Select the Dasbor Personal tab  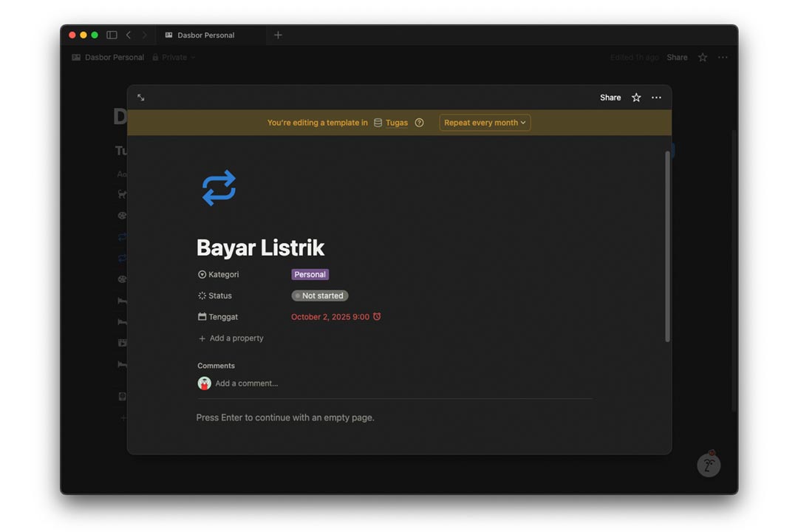(205, 35)
